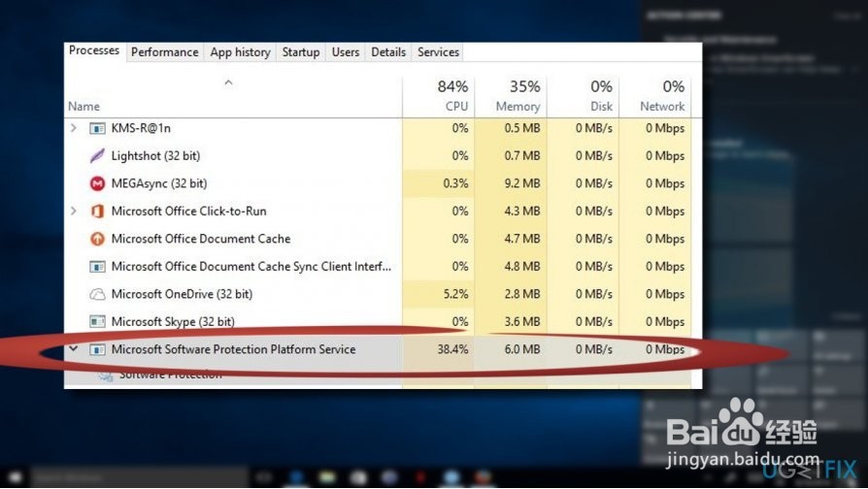Switch to the Startup tab

coord(301,52)
